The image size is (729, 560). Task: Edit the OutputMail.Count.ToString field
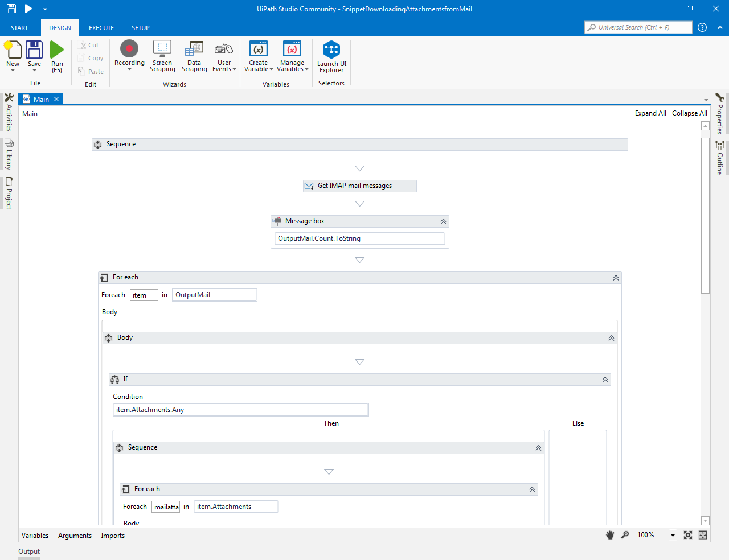pyautogui.click(x=359, y=238)
